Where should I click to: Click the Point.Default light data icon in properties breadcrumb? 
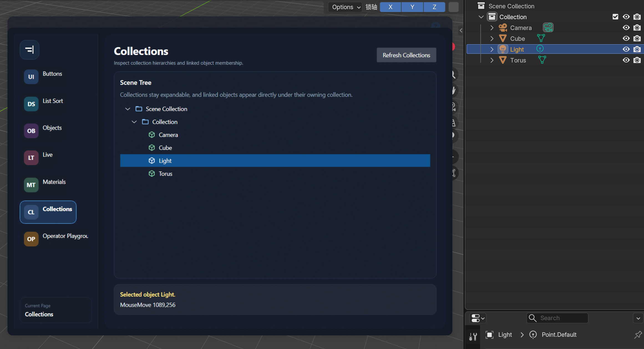pyautogui.click(x=533, y=335)
